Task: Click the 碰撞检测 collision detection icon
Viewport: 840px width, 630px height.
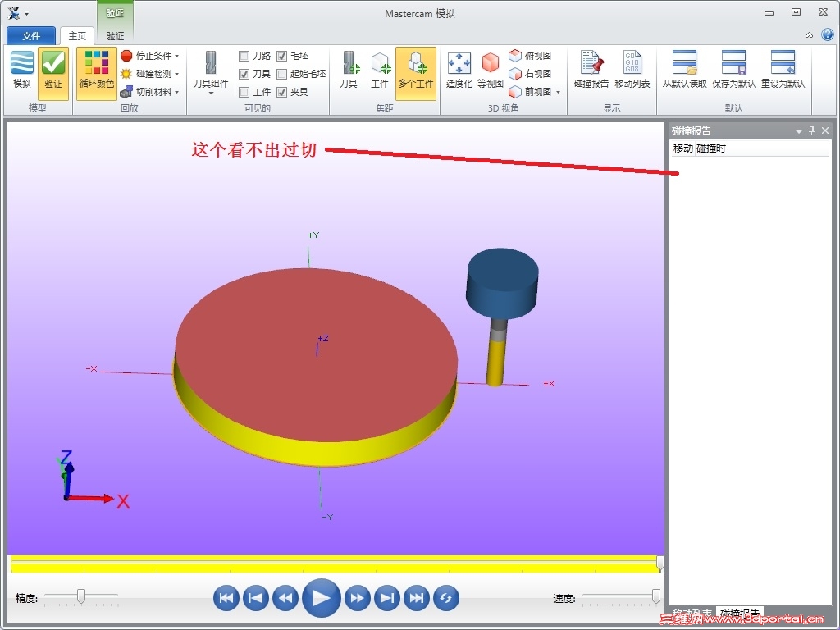Action: pos(126,74)
